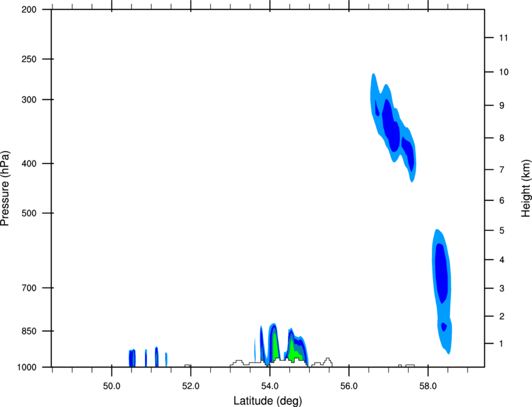Select the 200 pressure tick label

pos(29,10)
